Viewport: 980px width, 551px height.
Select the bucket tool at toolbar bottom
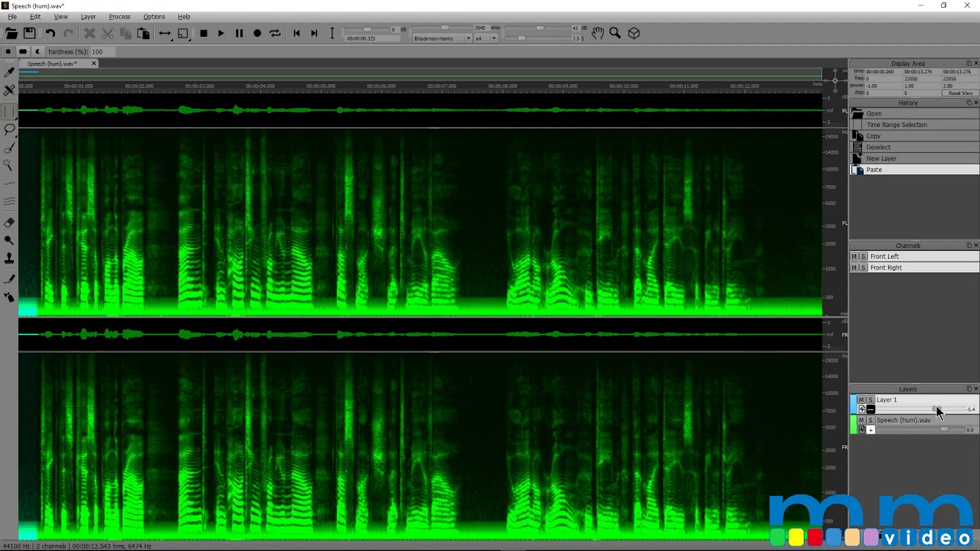(x=9, y=297)
